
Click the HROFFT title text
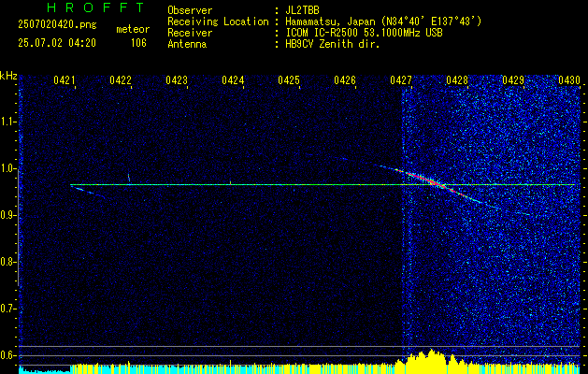point(96,7)
